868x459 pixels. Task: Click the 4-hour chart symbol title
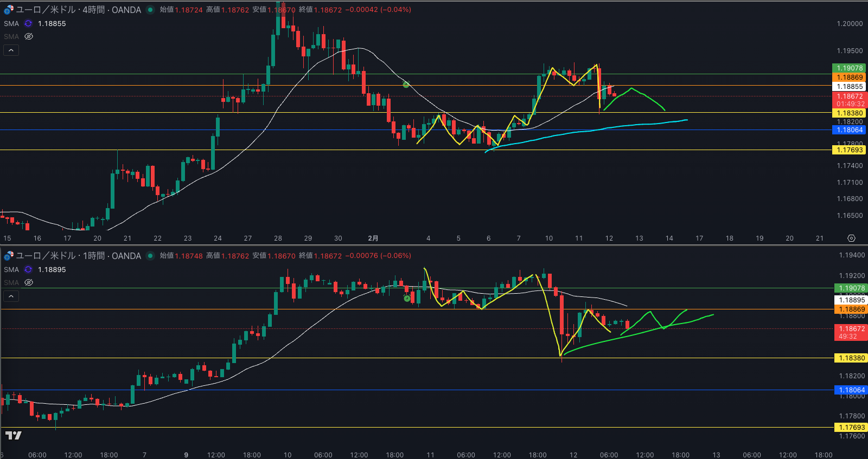[79, 10]
